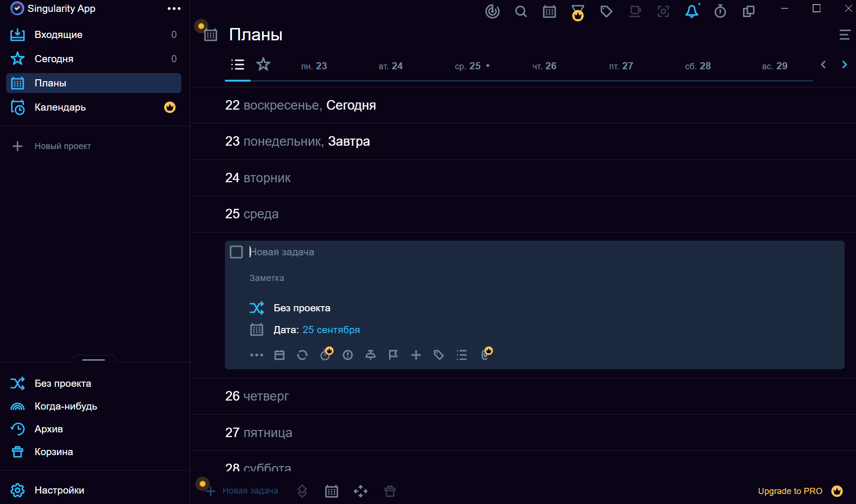Open the tags icon in top toolbar
Screen dimensions: 856x504
click(606, 11)
